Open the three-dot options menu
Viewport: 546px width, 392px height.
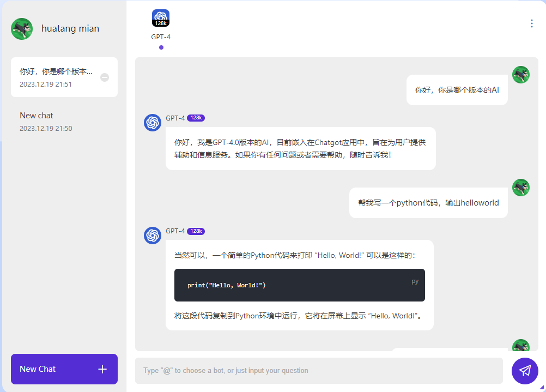pyautogui.click(x=531, y=23)
